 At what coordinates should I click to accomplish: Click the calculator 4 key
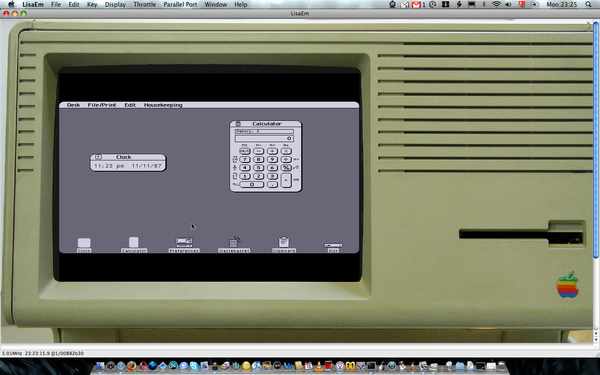(245, 168)
